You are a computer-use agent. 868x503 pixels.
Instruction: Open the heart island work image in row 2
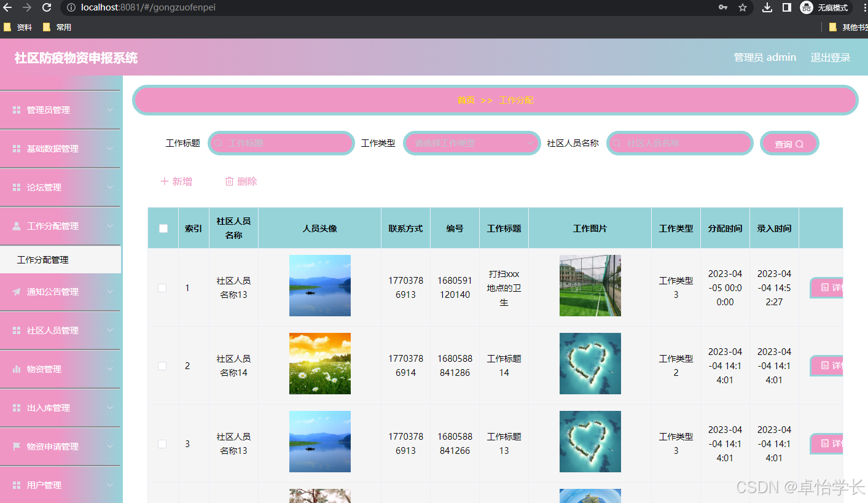pos(590,364)
